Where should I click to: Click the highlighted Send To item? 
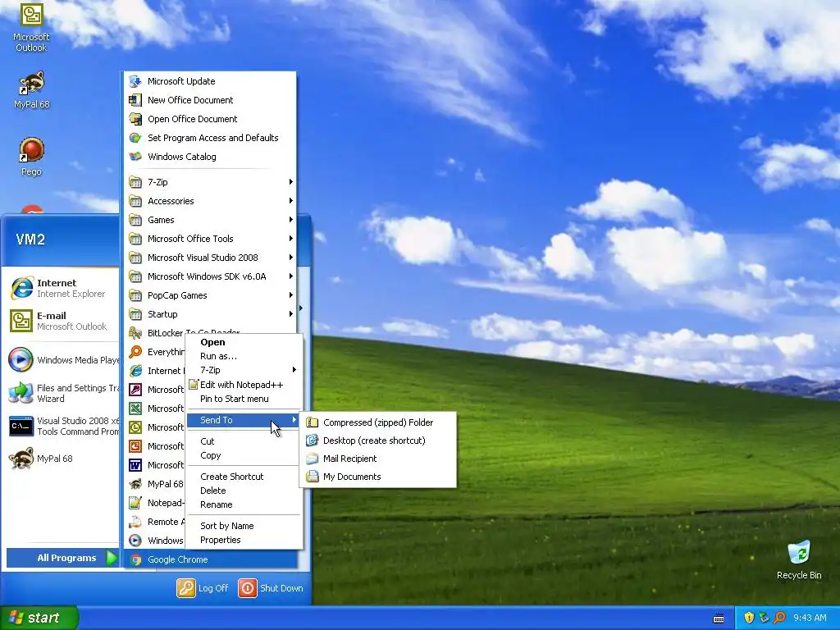[x=244, y=420]
